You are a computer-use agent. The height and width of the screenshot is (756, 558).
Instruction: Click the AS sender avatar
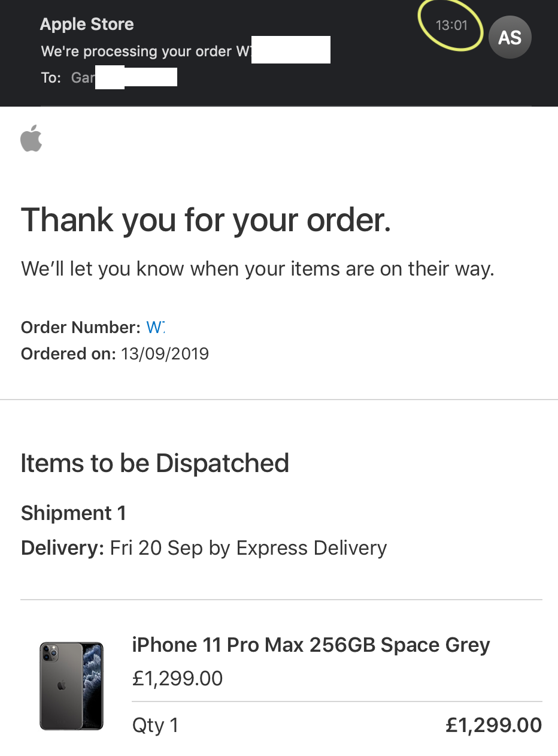(510, 37)
